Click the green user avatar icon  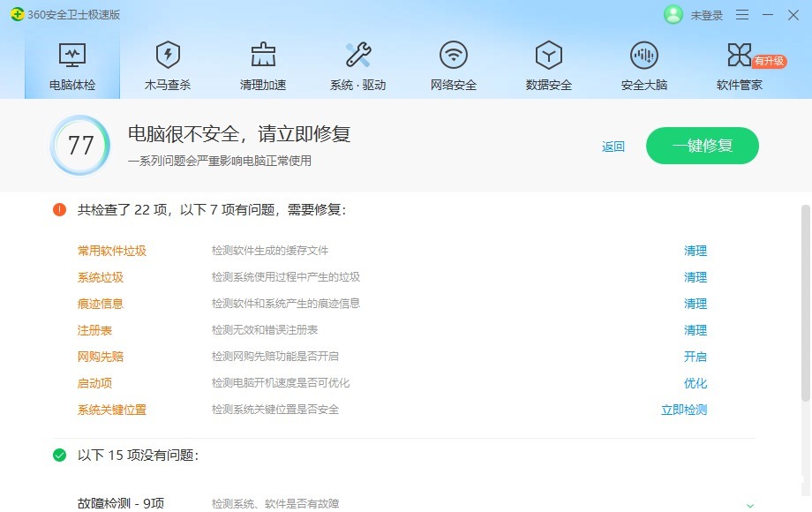673,14
